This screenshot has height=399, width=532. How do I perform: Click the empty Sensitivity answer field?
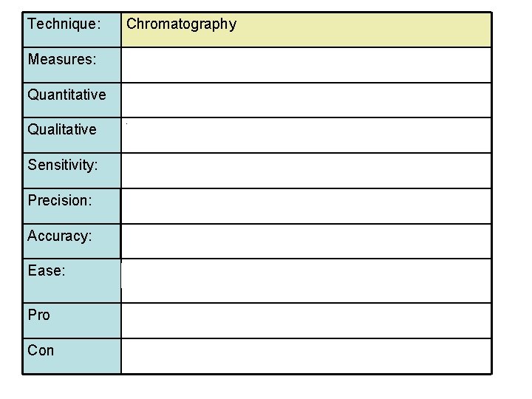pos(306,171)
